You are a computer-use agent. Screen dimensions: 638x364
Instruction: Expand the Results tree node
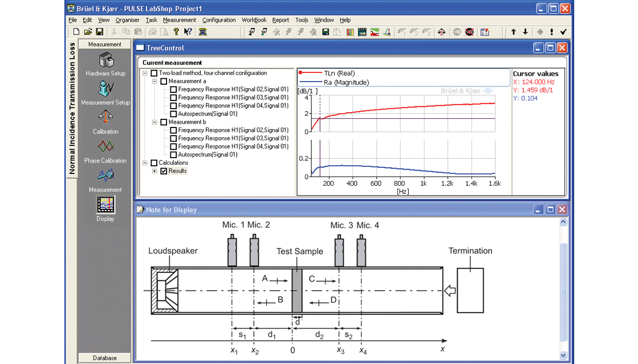tap(155, 171)
